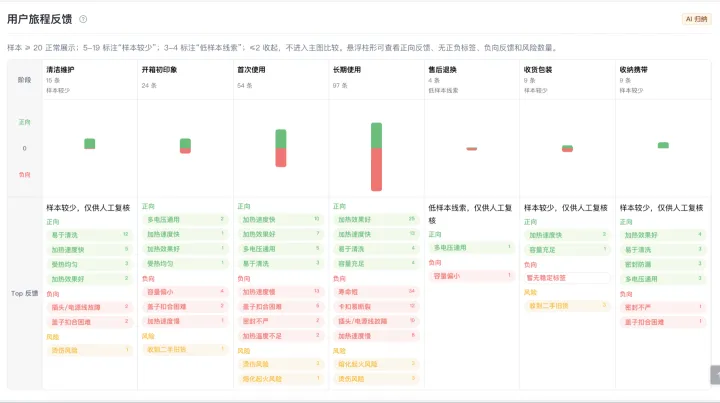The image size is (720, 403).
Task: Open 多电压通用 tag under 首次使用
Action: [281, 249]
